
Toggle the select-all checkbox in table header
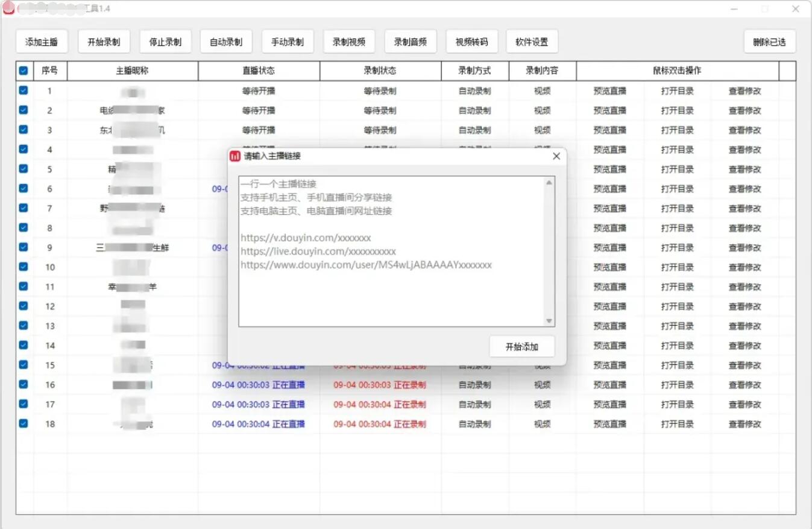click(x=24, y=71)
